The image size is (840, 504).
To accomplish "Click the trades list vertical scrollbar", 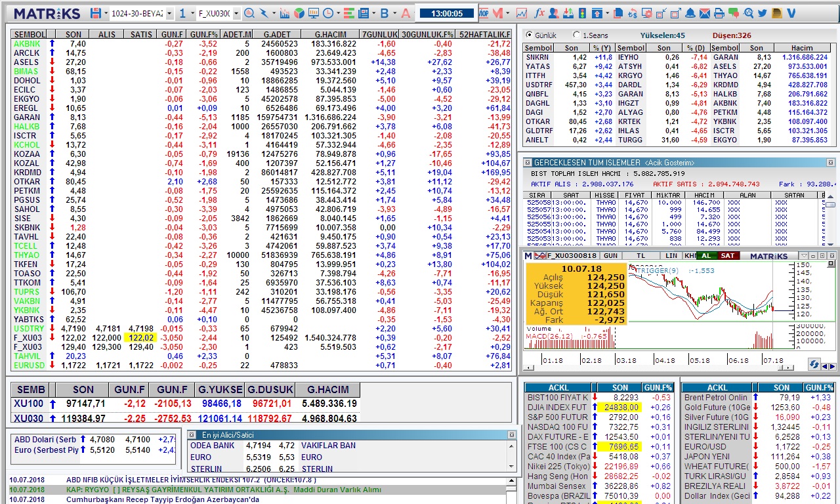I will coord(831,220).
